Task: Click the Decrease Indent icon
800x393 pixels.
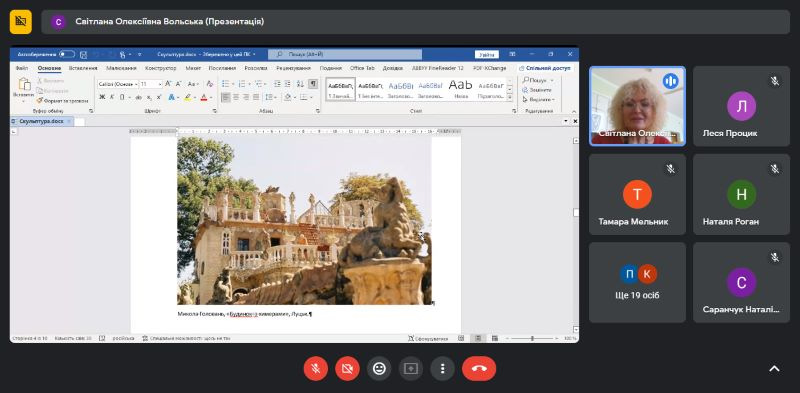Action: pos(278,84)
